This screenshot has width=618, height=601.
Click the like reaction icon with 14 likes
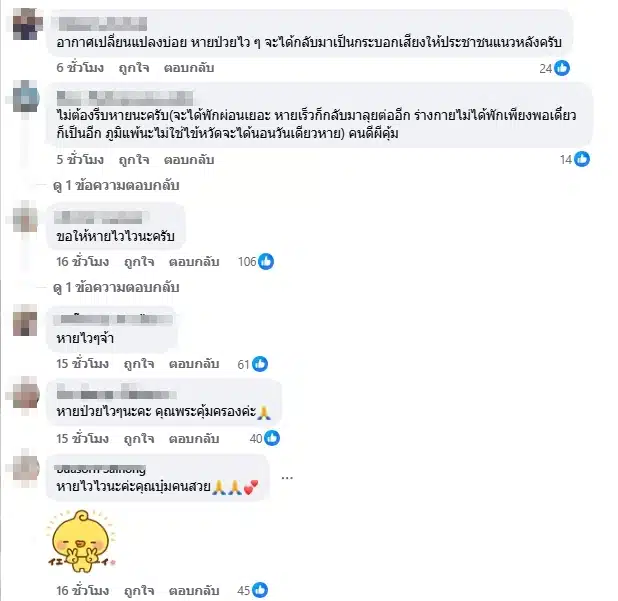pyautogui.click(x=582, y=159)
